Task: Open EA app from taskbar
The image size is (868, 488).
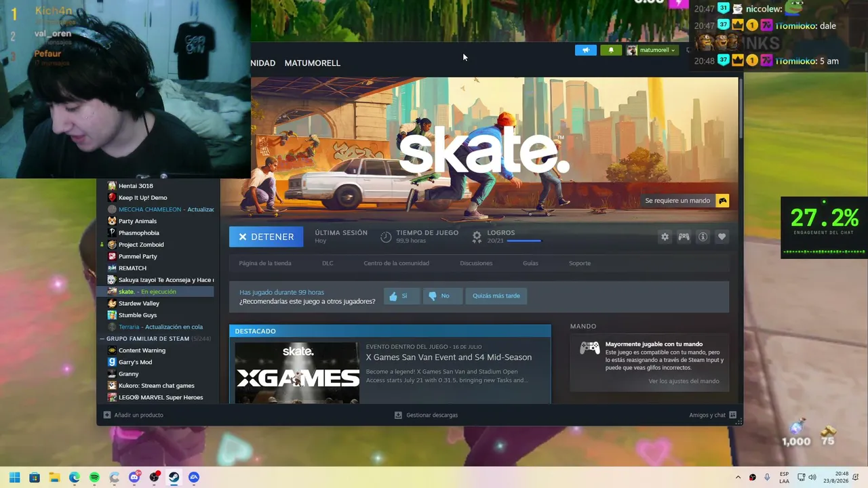Action: click(x=194, y=477)
